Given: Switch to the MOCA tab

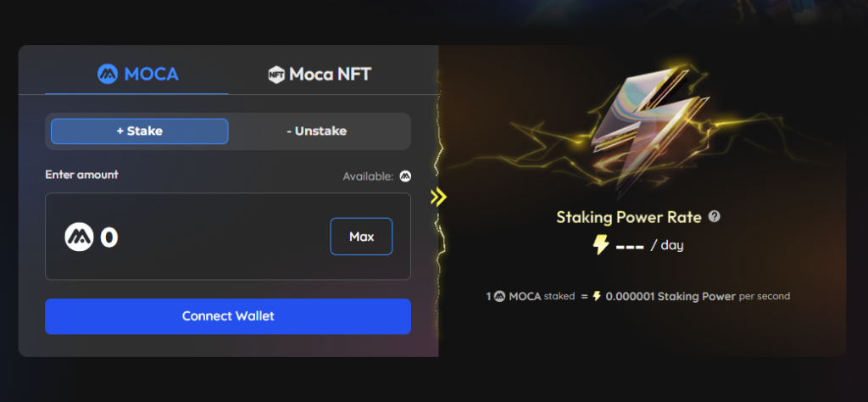Looking at the screenshot, I should tap(136, 74).
